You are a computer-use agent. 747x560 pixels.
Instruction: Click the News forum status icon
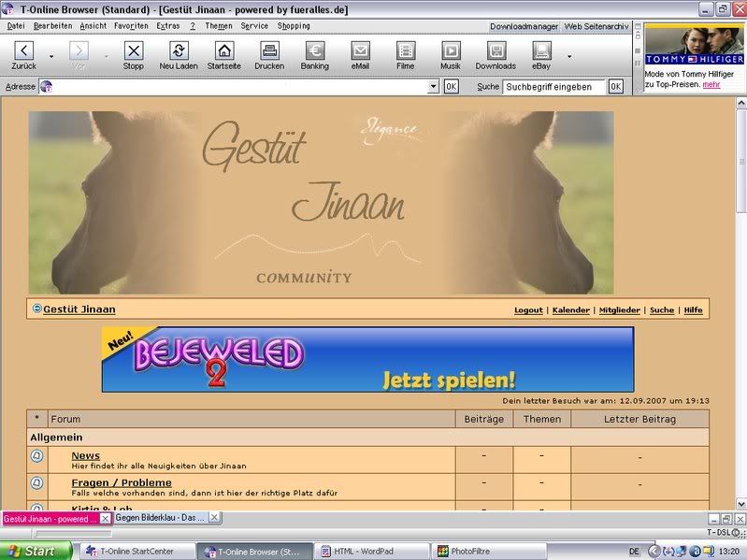coord(36,455)
